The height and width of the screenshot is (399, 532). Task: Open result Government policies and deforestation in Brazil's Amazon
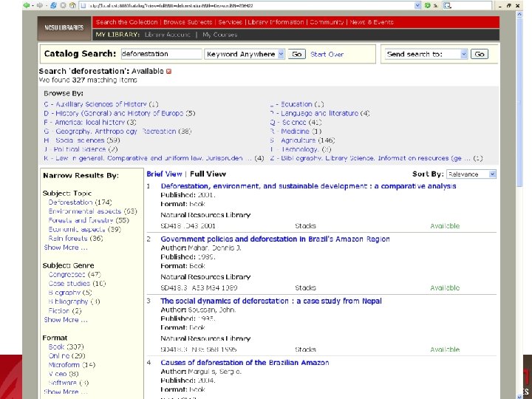pyautogui.click(x=275, y=239)
